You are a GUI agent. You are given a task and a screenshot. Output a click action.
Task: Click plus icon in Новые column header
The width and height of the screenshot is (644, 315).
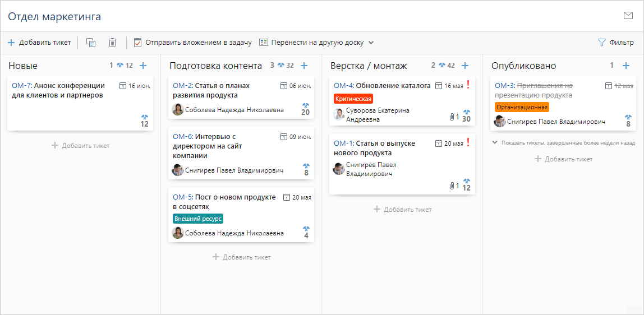pos(143,65)
